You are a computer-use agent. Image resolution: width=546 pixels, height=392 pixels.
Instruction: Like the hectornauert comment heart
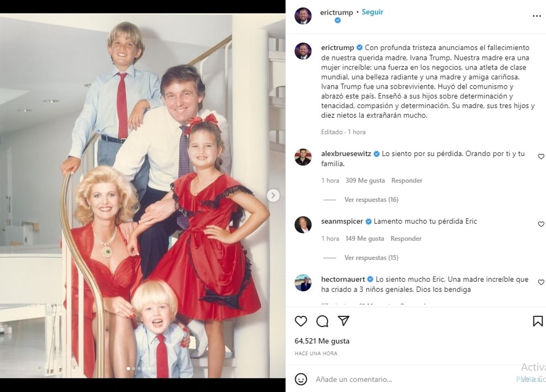click(541, 282)
